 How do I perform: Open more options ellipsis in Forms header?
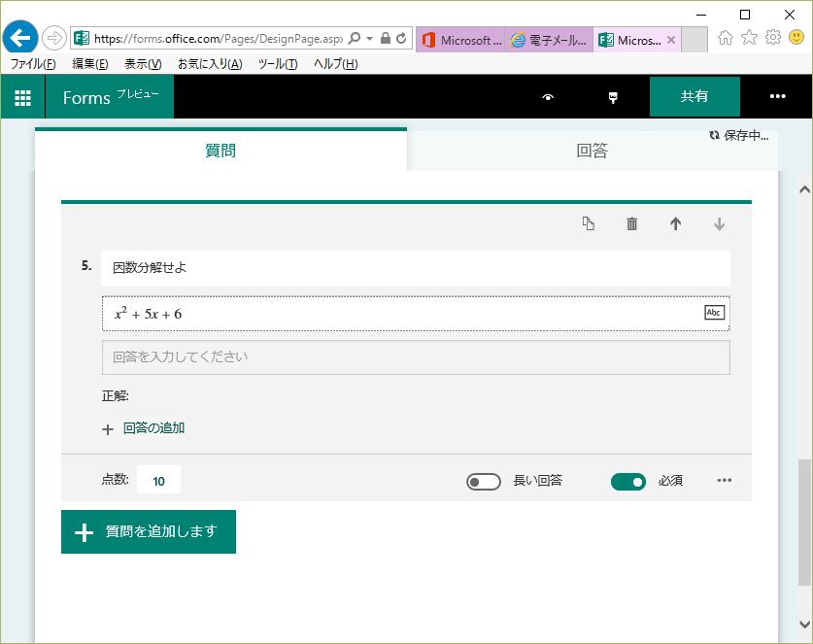[777, 96]
